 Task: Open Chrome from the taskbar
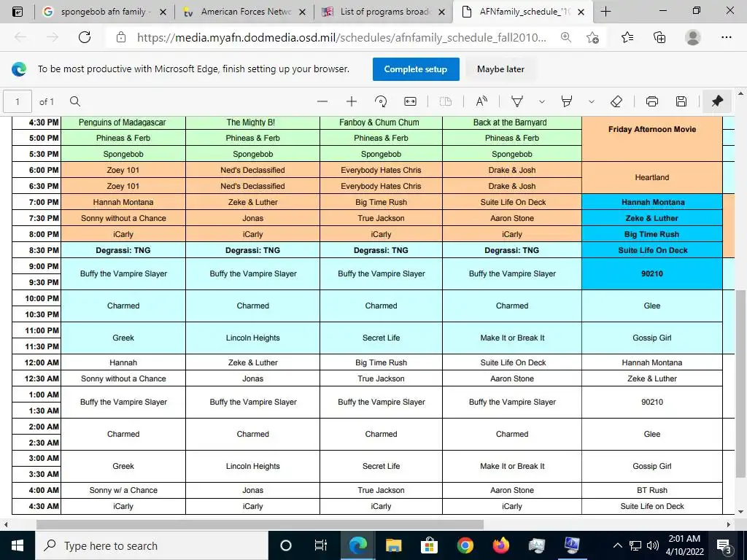click(x=465, y=545)
